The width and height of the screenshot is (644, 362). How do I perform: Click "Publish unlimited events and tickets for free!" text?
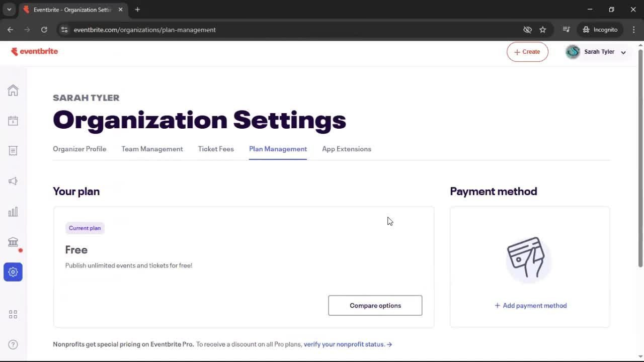point(129,265)
